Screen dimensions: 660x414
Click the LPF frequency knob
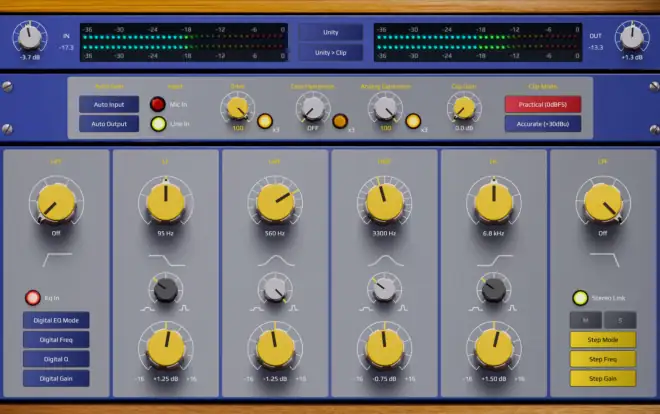(x=603, y=203)
